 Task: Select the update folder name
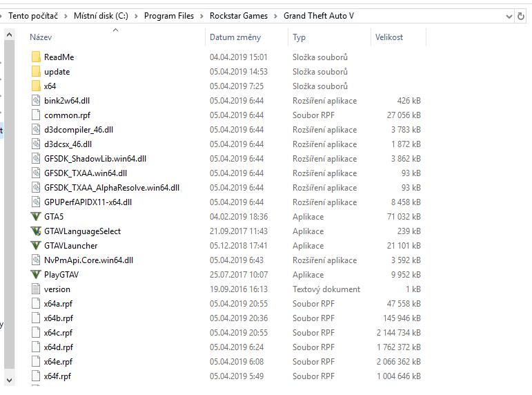[x=57, y=72]
